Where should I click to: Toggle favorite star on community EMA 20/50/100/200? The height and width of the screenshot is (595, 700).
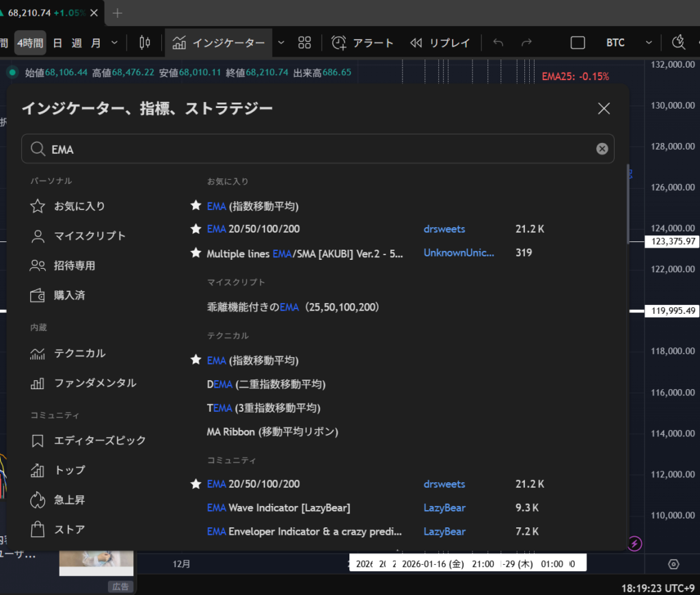coord(196,484)
